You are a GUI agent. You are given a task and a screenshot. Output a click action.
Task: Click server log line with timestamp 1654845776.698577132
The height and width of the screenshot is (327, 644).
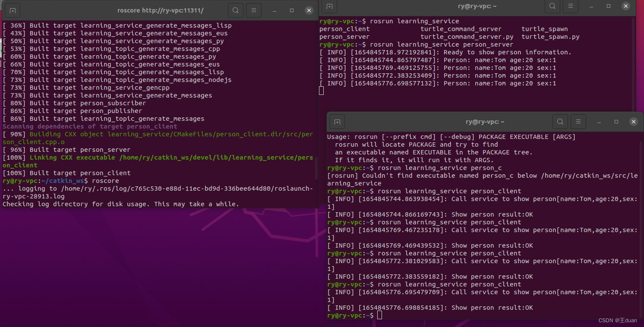point(438,83)
